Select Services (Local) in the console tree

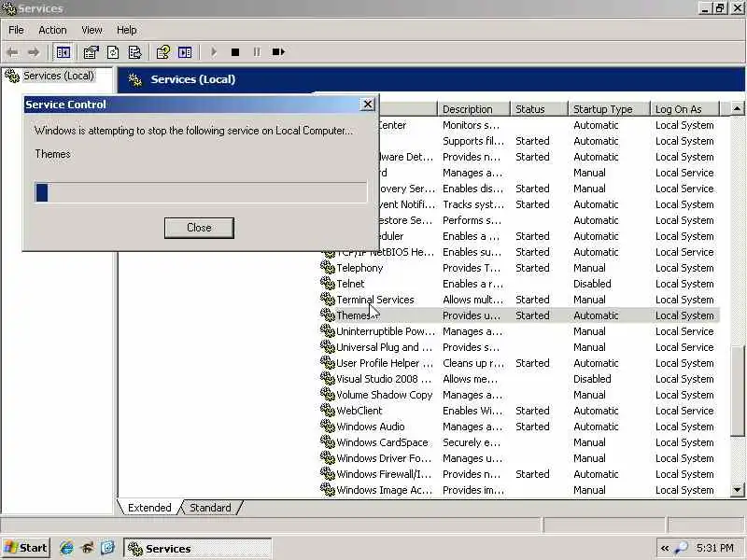coord(59,76)
